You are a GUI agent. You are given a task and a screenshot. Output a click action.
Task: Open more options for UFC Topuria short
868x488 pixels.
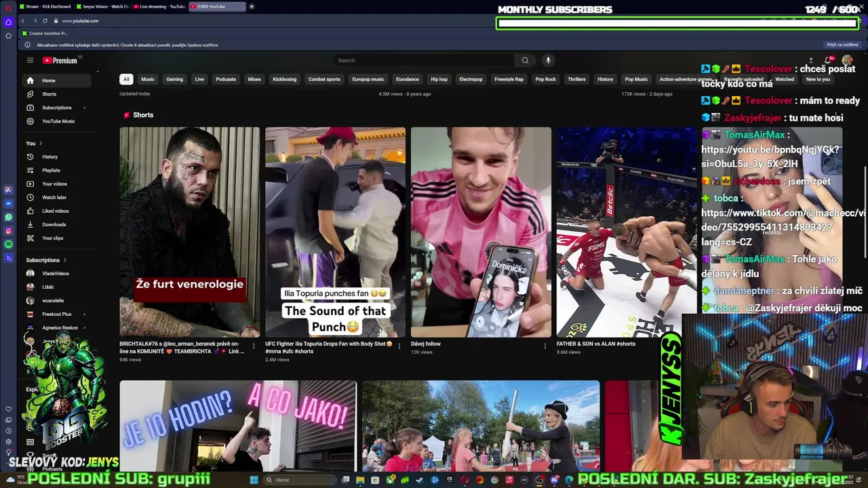pyautogui.click(x=399, y=346)
